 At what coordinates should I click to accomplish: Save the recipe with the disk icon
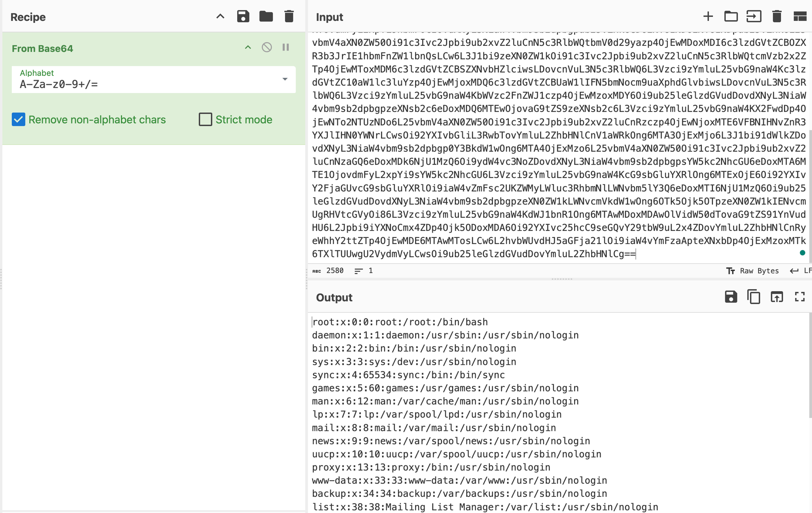pyautogui.click(x=243, y=17)
